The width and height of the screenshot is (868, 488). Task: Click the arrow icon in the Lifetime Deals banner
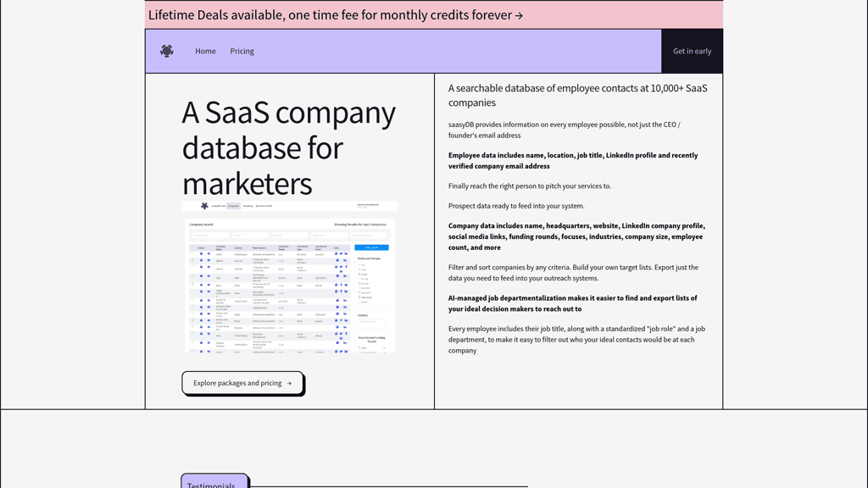point(517,14)
